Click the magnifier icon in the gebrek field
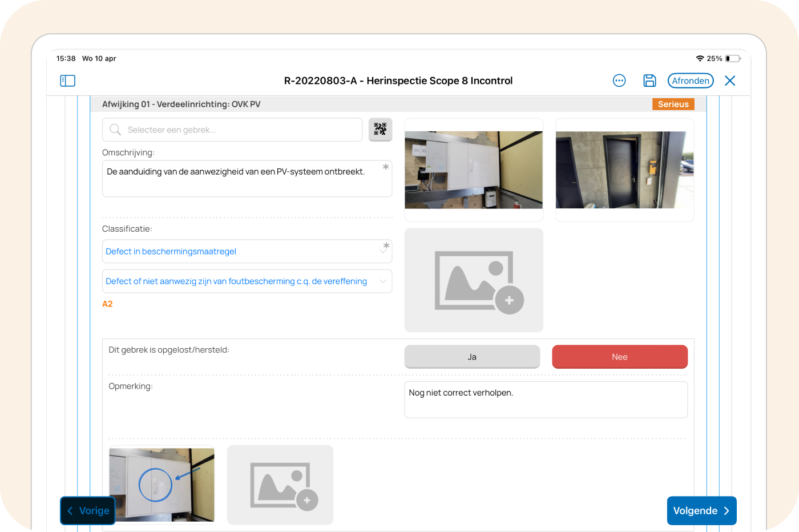This screenshot has width=799, height=532. coord(115,130)
